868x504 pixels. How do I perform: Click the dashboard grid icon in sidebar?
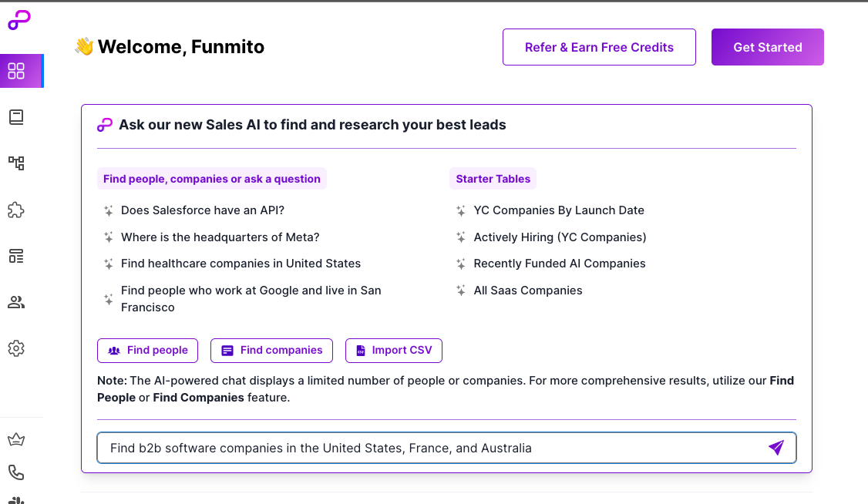click(16, 71)
